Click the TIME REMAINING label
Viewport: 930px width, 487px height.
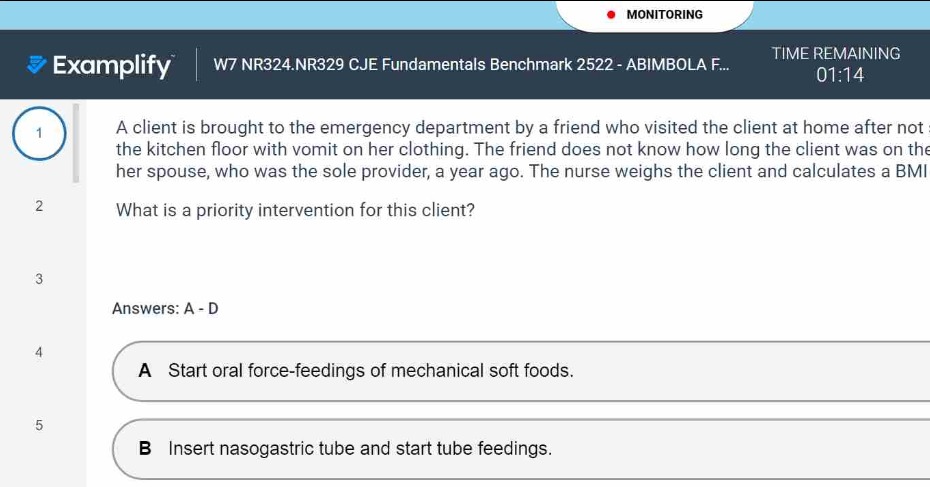coord(836,53)
